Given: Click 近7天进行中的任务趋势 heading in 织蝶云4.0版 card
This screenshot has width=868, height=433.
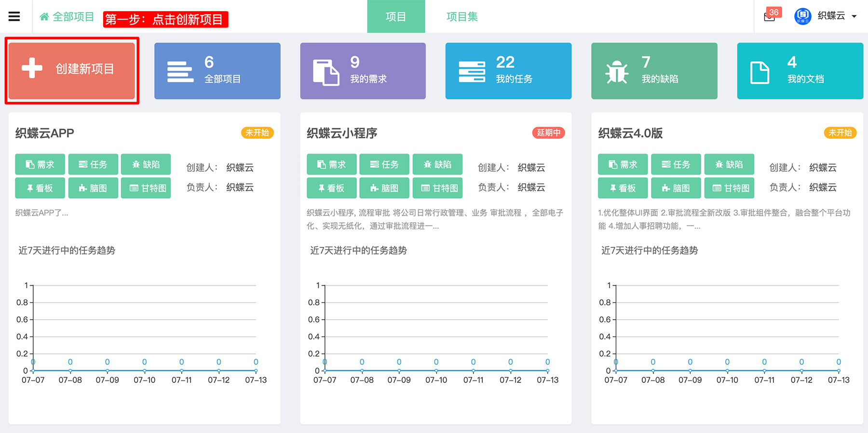Looking at the screenshot, I should point(650,250).
